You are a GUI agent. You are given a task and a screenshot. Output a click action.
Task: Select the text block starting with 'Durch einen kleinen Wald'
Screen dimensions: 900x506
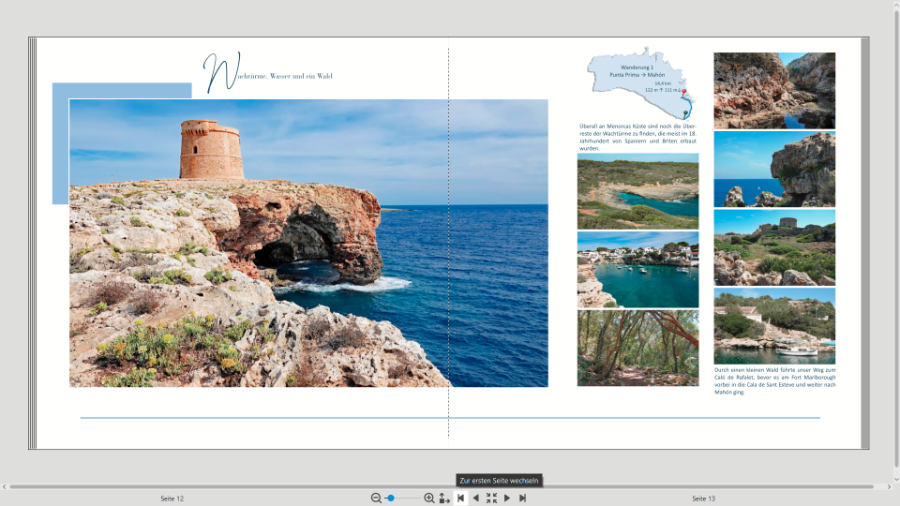(x=774, y=381)
